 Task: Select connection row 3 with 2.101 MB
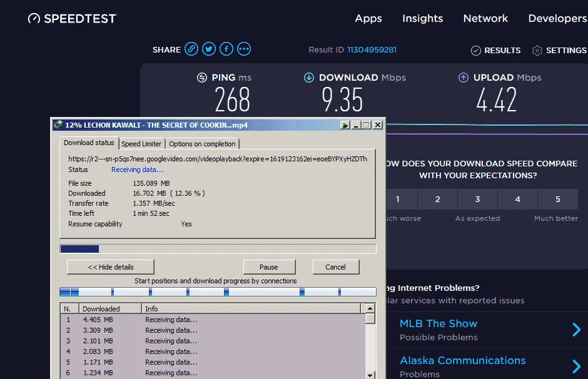pyautogui.click(x=213, y=341)
